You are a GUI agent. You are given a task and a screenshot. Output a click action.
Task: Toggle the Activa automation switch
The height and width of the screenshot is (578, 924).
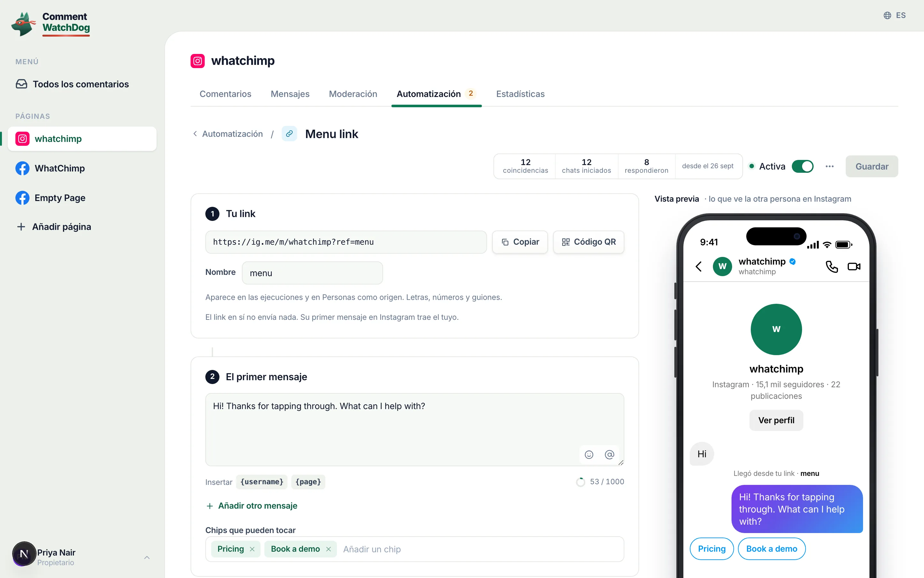pos(803,166)
